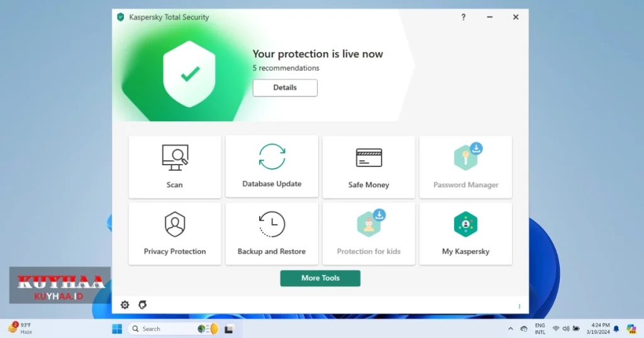Viewport: 644px width, 338px height.
Task: Close the Kaspersky Total Security window
Action: [x=516, y=17]
